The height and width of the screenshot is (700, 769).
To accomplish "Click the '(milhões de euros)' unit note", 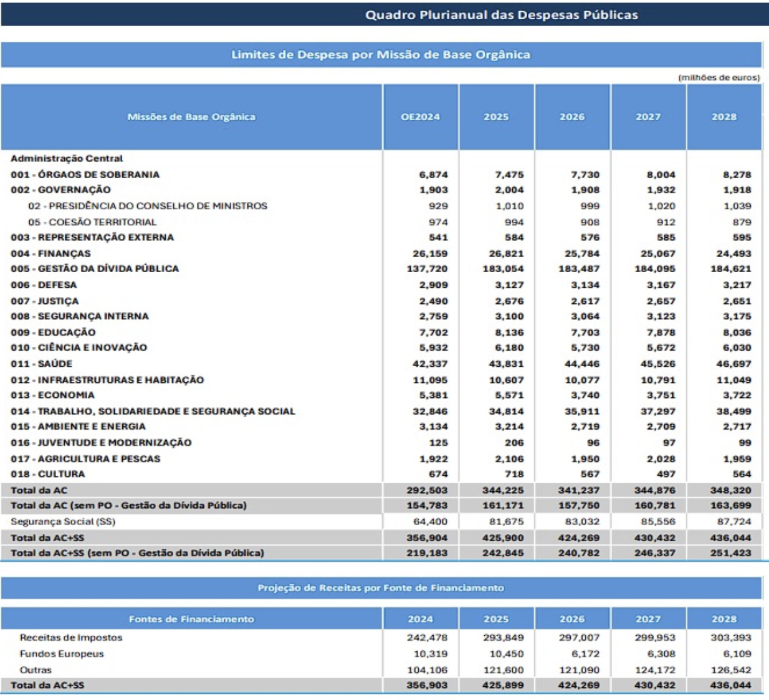I will pyautogui.click(x=719, y=78).
